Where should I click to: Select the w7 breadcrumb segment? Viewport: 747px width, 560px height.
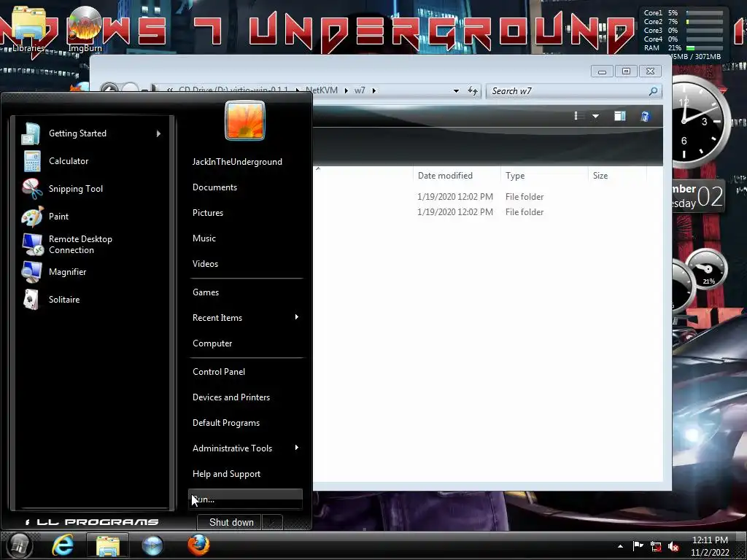pos(360,90)
